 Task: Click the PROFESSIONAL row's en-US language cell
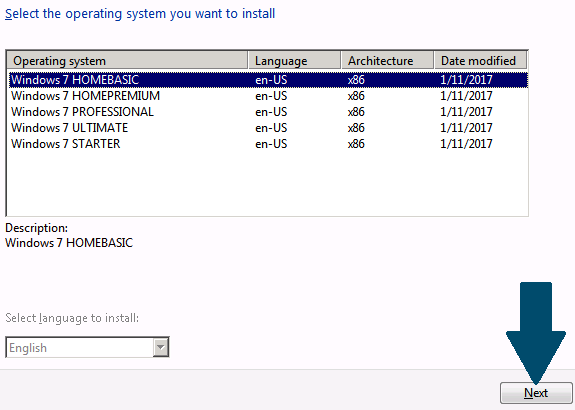tap(271, 112)
